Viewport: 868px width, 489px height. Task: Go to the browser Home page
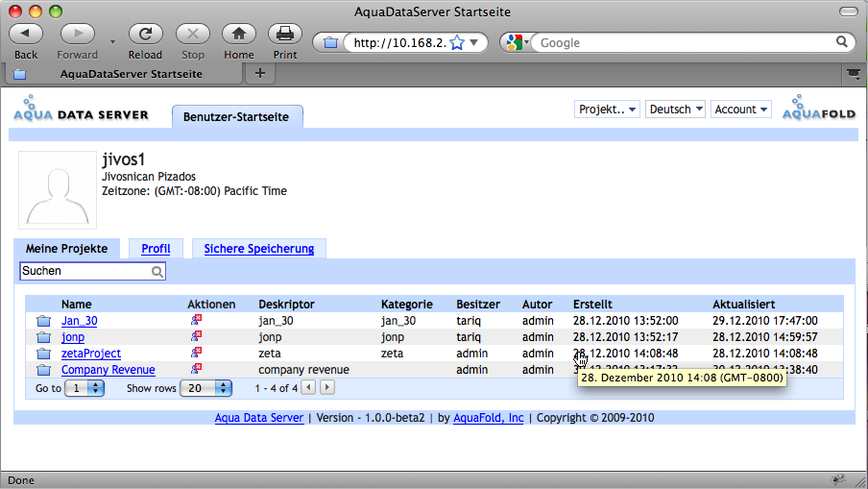(238, 34)
